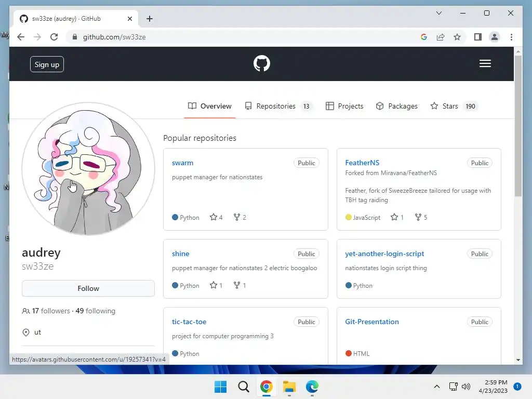Open the FeatherNS repository link

(362, 163)
